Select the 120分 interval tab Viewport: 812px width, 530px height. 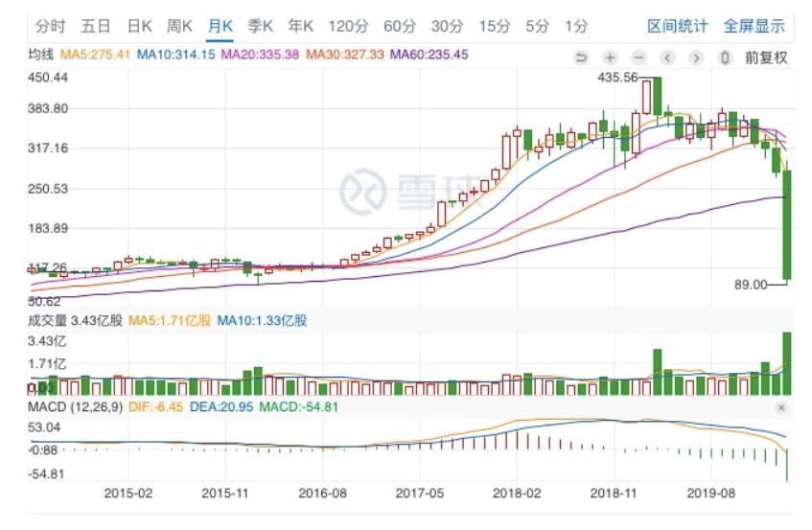pos(348,26)
